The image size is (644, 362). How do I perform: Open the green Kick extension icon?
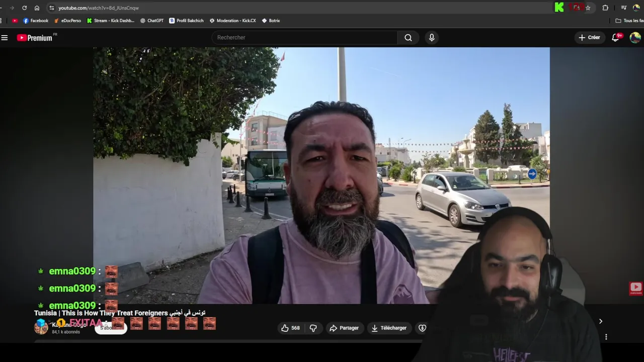click(x=559, y=7)
